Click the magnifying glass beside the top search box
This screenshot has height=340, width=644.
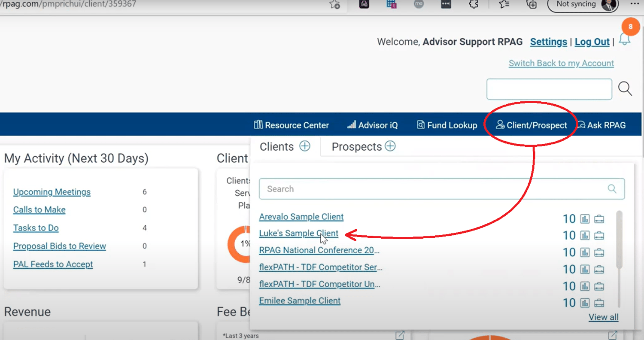pos(625,89)
